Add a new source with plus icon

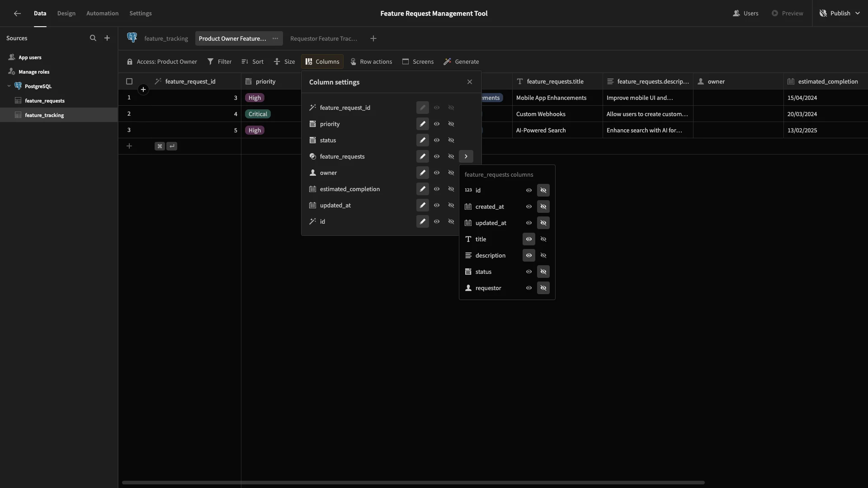coord(107,38)
